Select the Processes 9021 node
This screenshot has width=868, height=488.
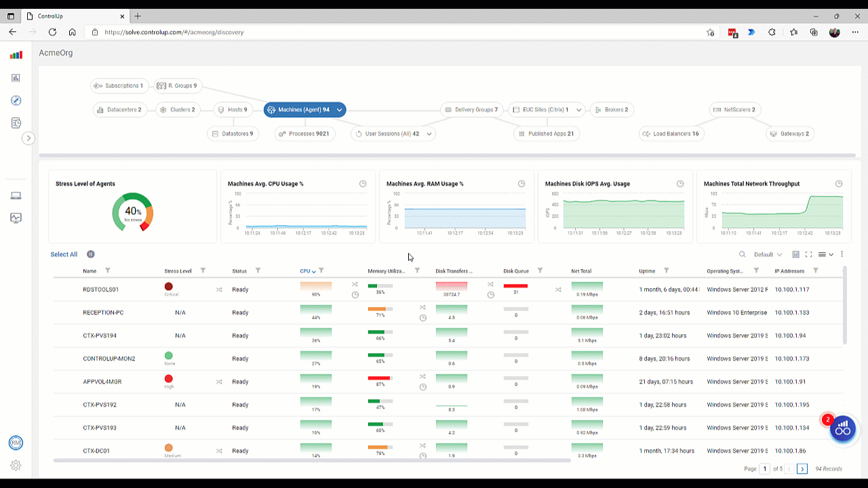coord(304,134)
